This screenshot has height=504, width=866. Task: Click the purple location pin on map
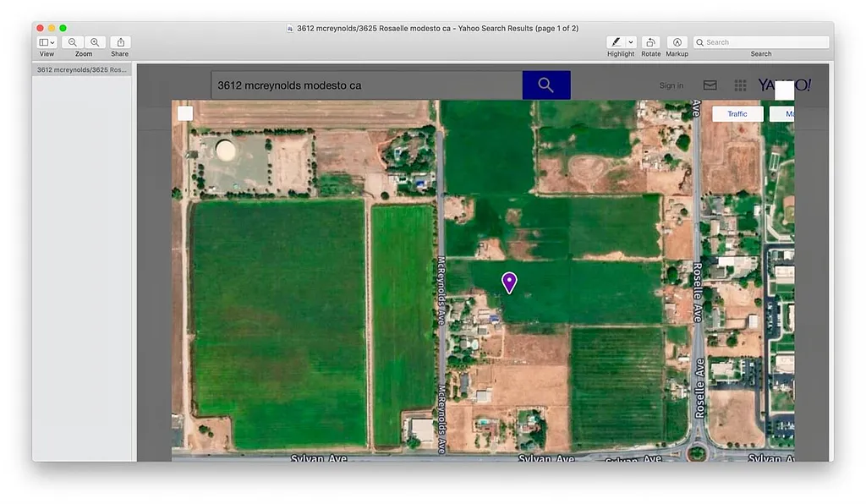[509, 282]
